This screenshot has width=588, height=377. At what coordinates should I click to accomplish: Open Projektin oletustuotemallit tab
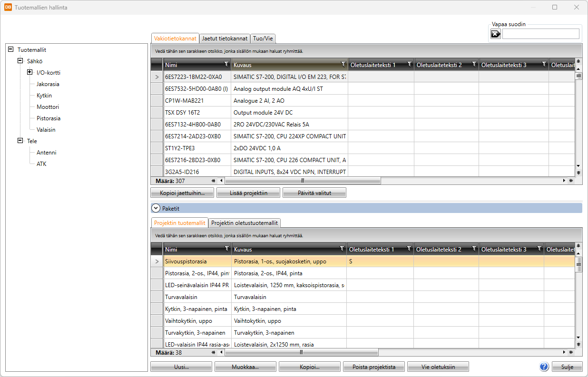(x=245, y=223)
